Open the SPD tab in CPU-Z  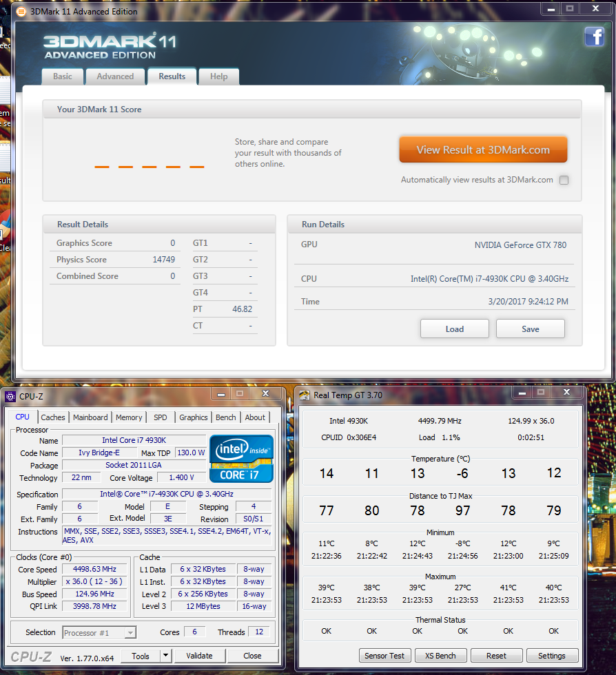(x=161, y=417)
